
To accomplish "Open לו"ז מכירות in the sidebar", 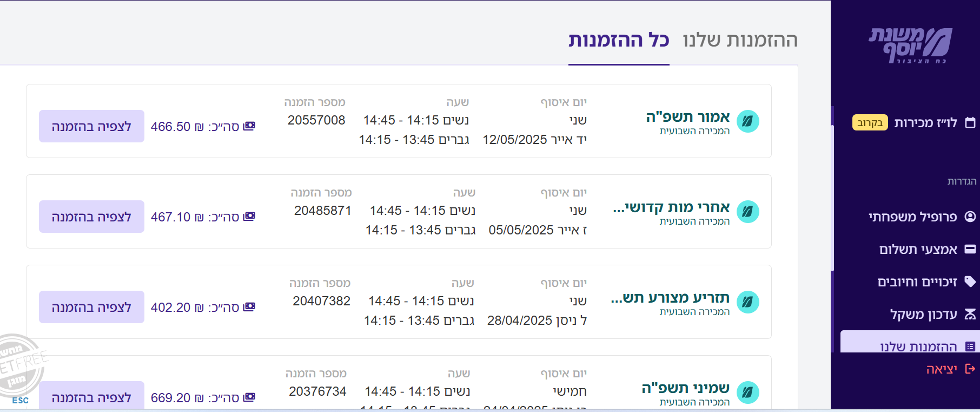I will [925, 123].
